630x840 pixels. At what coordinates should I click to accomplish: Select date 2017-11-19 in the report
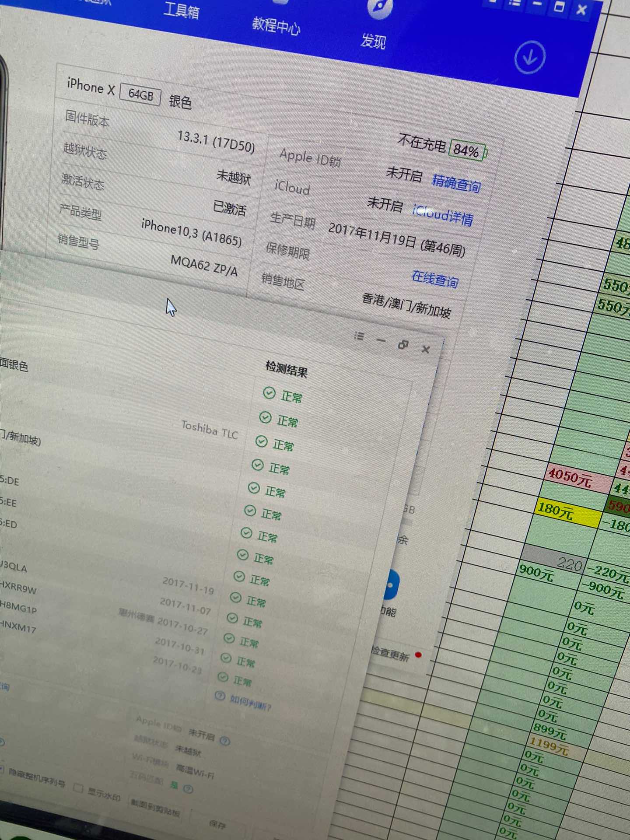point(188,586)
